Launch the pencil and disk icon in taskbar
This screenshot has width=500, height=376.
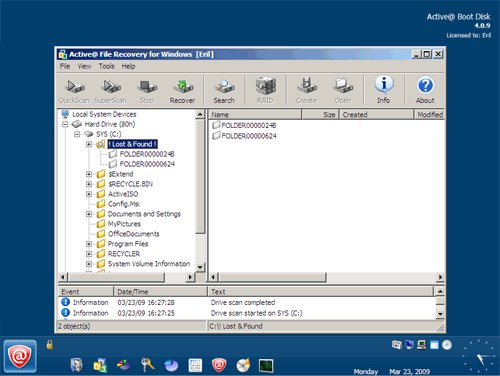point(124,365)
